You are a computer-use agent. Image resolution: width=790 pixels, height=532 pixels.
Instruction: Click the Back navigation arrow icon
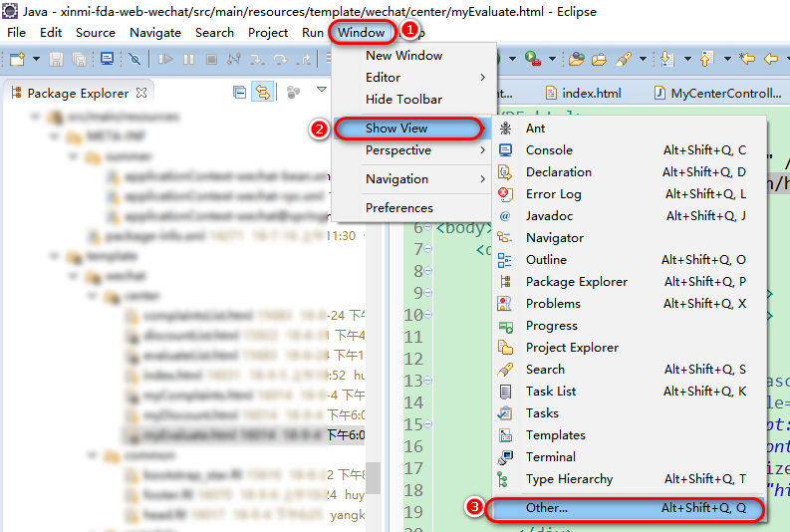tap(771, 59)
